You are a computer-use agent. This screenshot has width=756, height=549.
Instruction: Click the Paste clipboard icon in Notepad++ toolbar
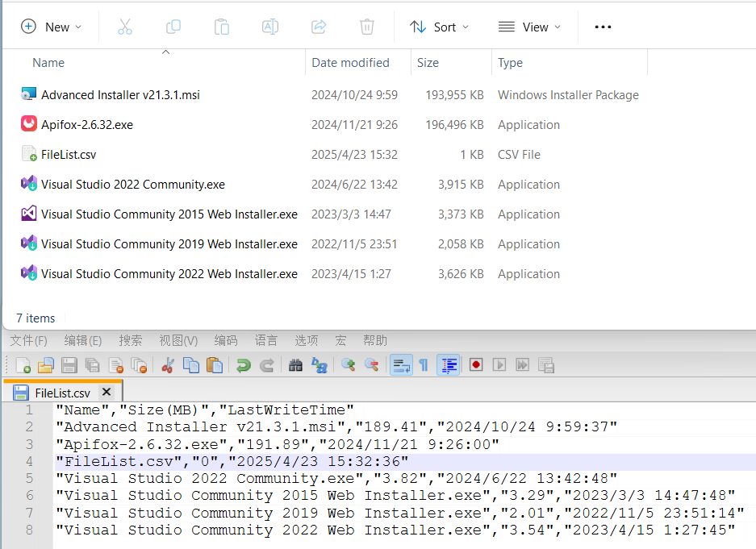pyautogui.click(x=214, y=365)
